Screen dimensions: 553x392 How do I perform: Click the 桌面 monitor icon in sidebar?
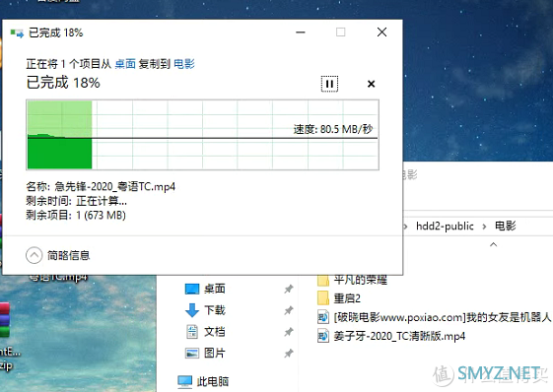coord(192,289)
